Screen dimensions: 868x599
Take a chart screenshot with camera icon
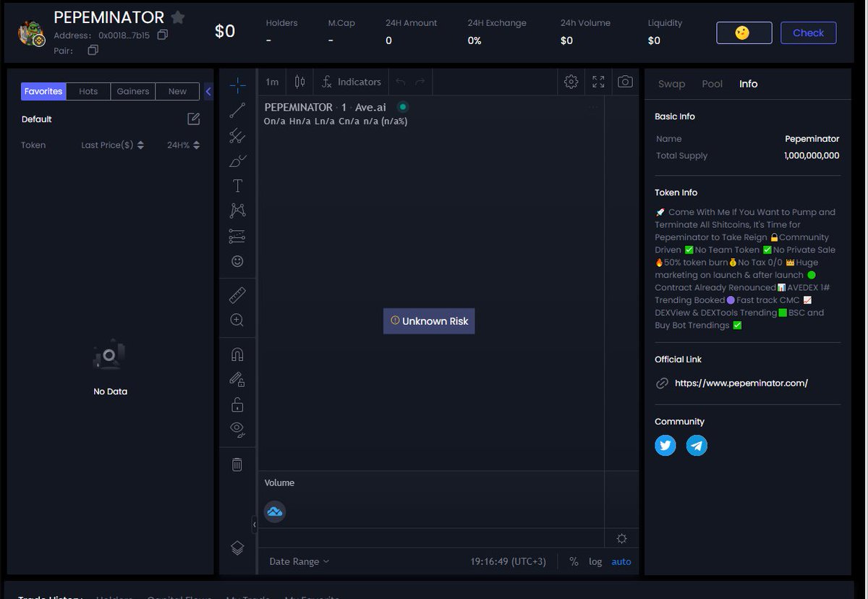[625, 82]
